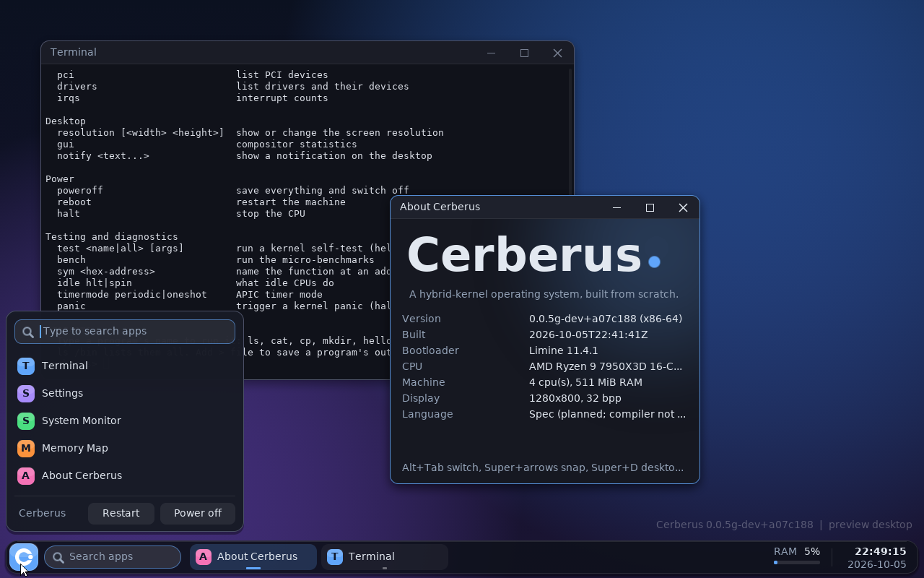Click the Power off button
Viewport: 924px width, 578px height.
198,513
